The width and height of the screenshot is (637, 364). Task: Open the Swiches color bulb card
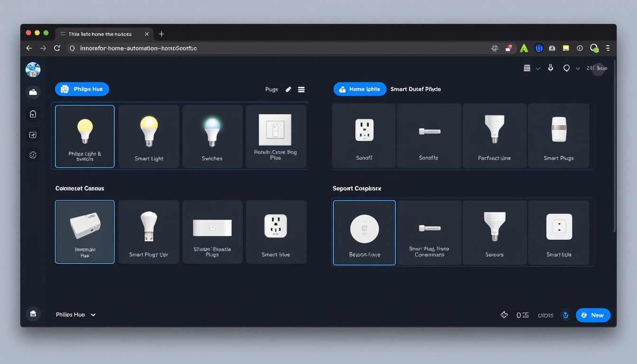click(212, 136)
